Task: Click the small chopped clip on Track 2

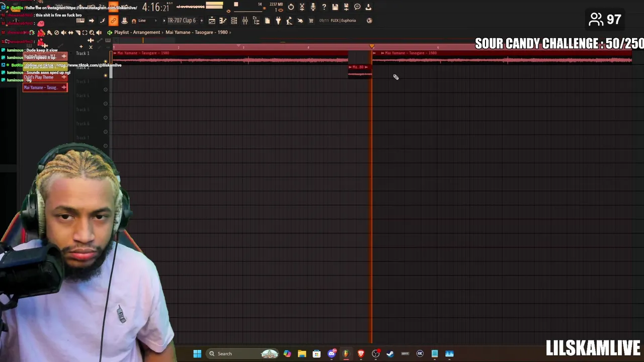Action: click(x=360, y=71)
